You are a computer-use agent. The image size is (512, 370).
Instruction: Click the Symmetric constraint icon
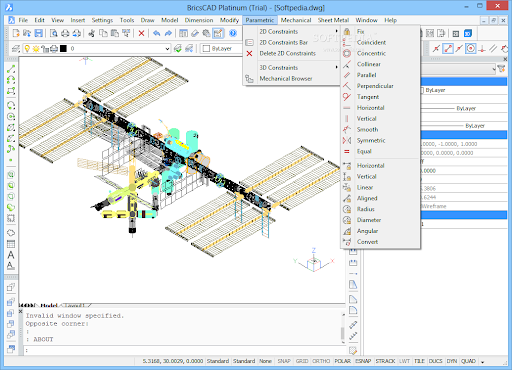click(x=347, y=140)
